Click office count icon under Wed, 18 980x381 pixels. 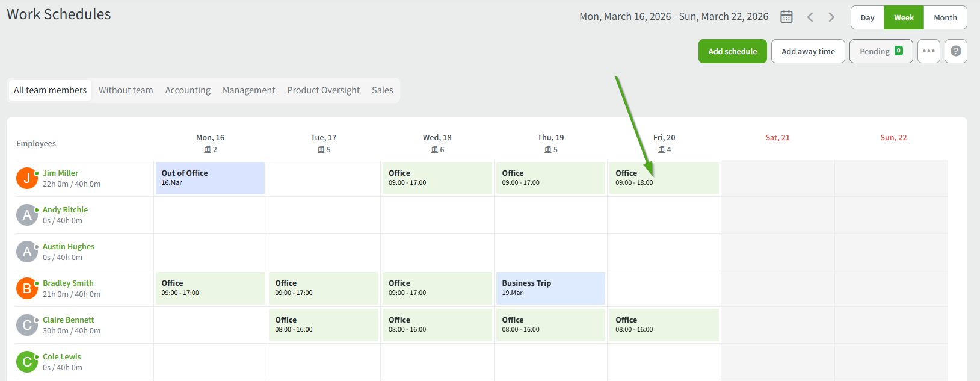coord(434,150)
